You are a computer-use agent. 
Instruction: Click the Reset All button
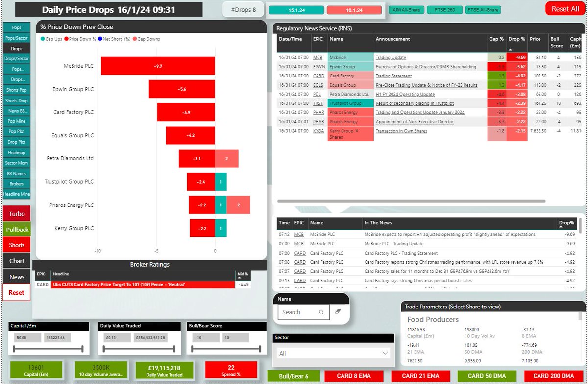coord(565,9)
